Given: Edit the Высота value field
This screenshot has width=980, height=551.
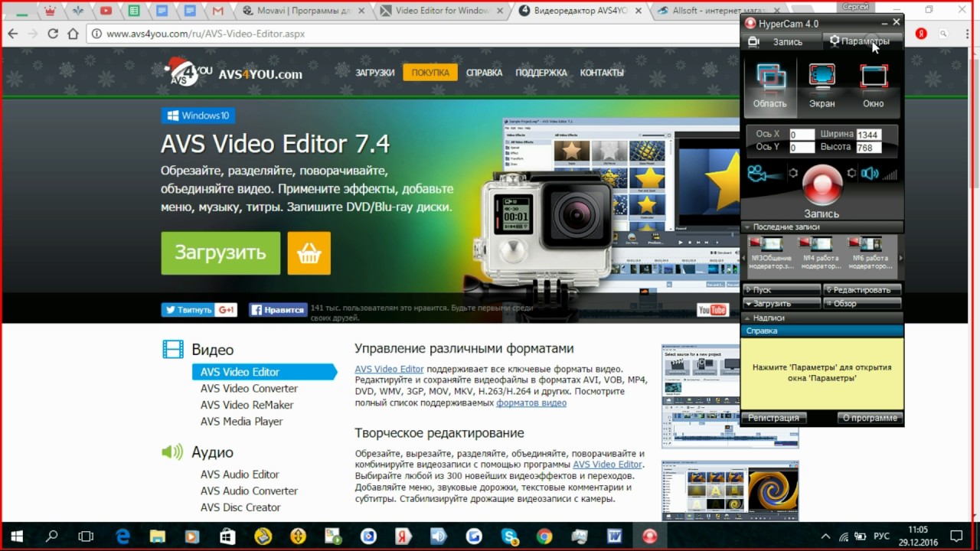Looking at the screenshot, I should (x=869, y=148).
